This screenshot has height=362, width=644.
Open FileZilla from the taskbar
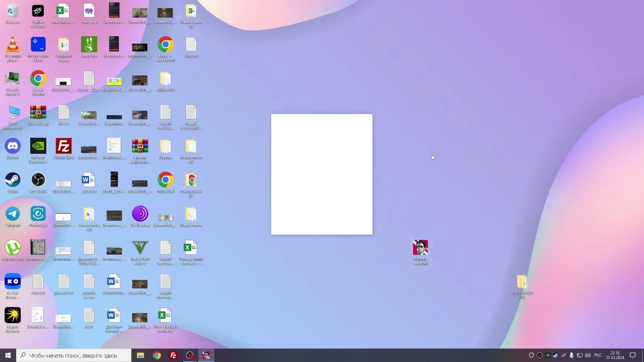[x=174, y=355]
